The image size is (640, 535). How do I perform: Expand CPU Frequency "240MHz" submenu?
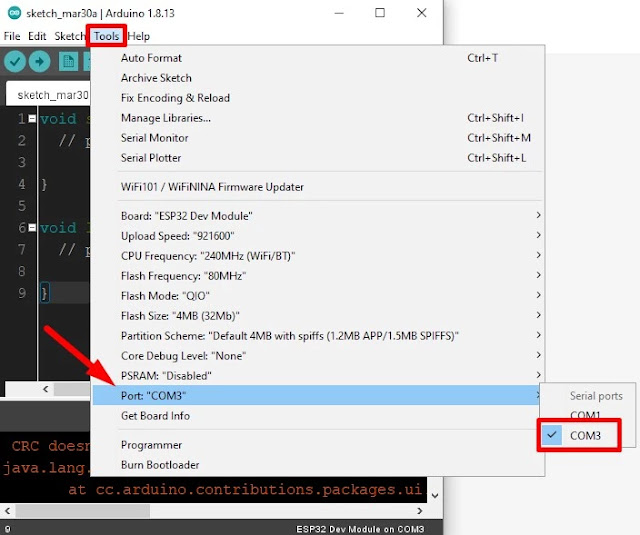pos(318,256)
